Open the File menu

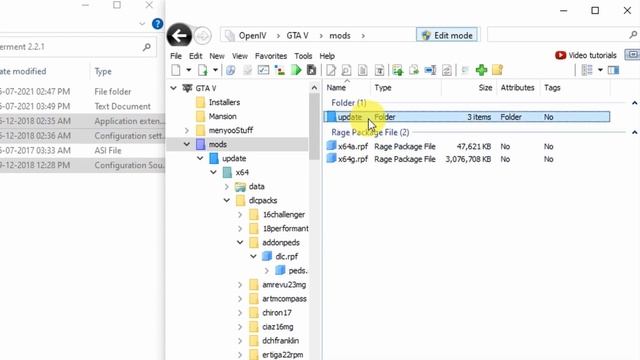tap(176, 56)
